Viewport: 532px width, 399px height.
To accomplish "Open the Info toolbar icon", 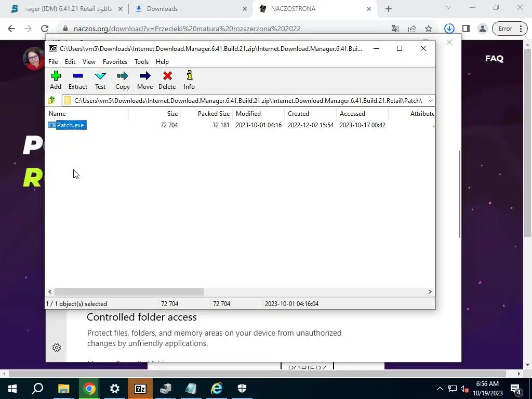I will (189, 80).
